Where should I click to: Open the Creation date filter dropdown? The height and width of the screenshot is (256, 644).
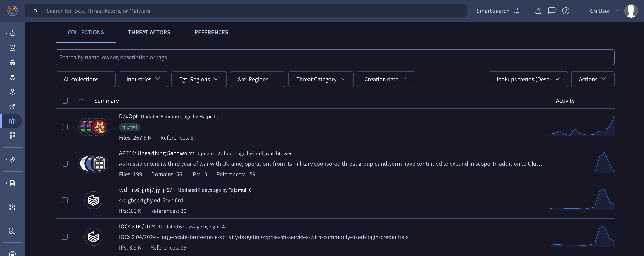386,79
